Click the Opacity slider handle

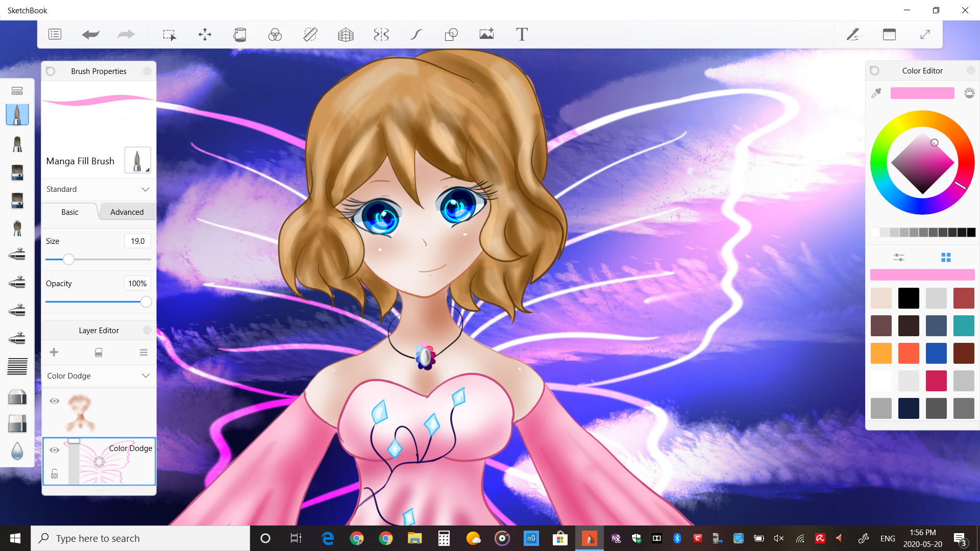(x=146, y=302)
